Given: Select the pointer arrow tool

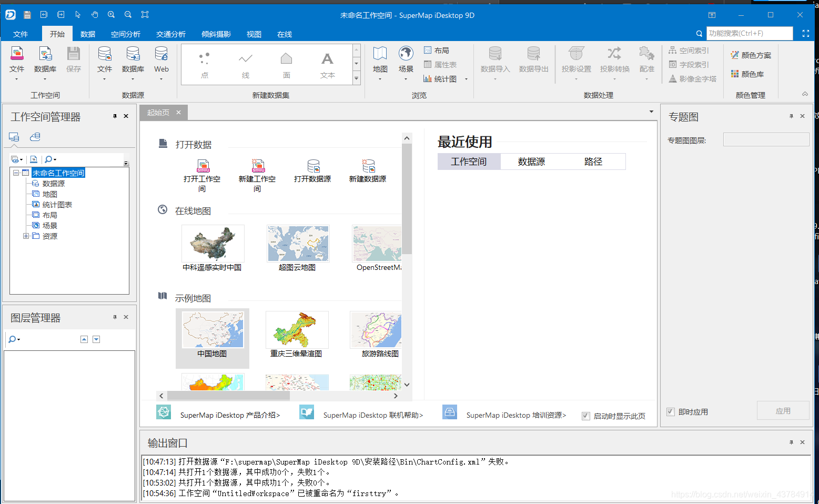Looking at the screenshot, I should 78,15.
